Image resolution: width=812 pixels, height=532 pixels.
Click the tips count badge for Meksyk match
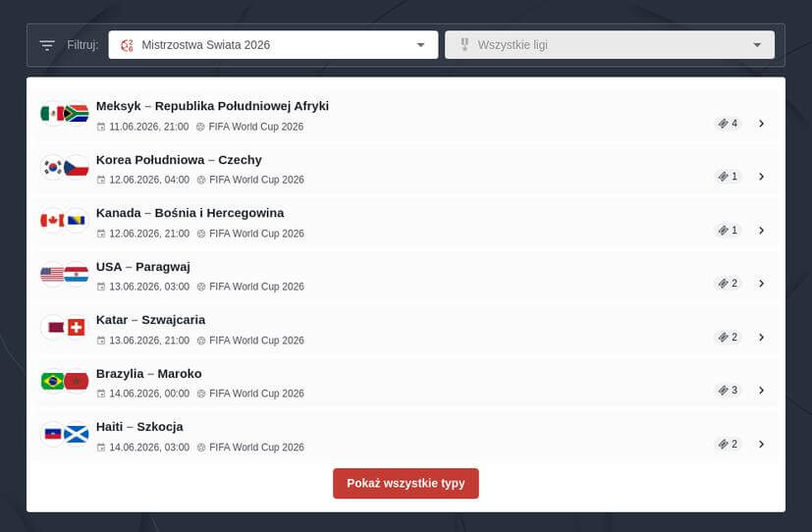pyautogui.click(x=728, y=124)
